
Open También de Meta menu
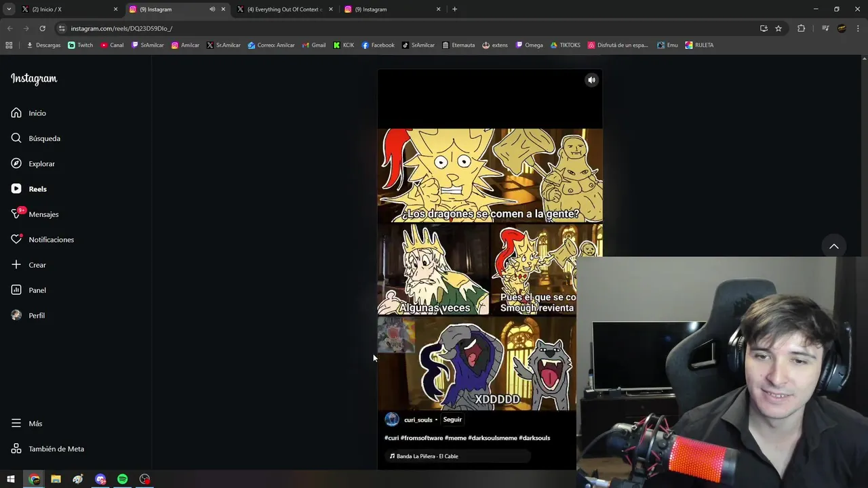47,449
